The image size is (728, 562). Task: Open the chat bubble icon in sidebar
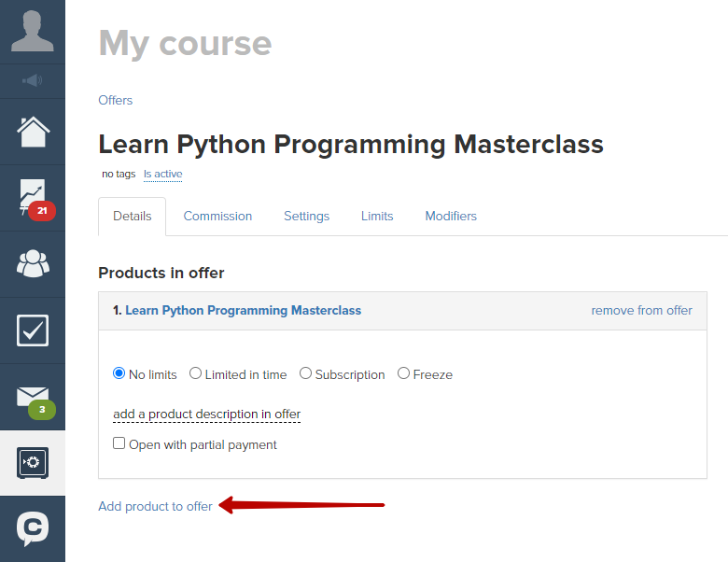tap(33, 528)
